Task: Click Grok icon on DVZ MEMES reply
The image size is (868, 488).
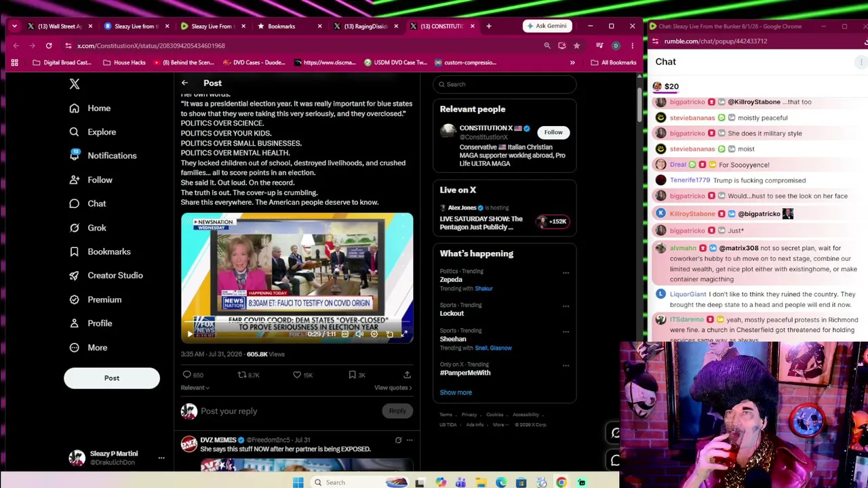Action: (398, 441)
